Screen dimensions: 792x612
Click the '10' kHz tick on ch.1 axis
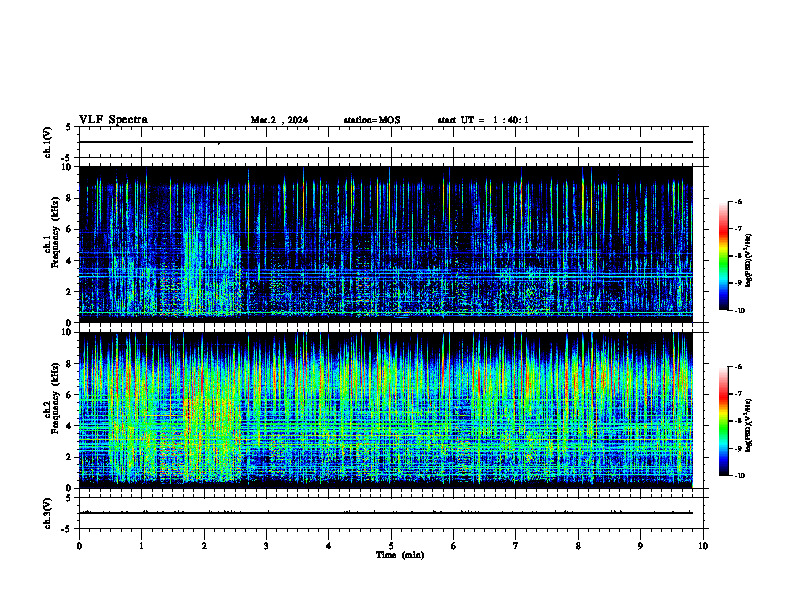(x=68, y=167)
